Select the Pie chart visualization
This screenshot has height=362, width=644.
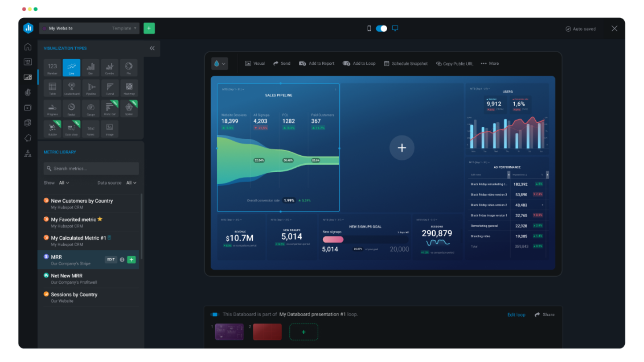click(x=129, y=68)
